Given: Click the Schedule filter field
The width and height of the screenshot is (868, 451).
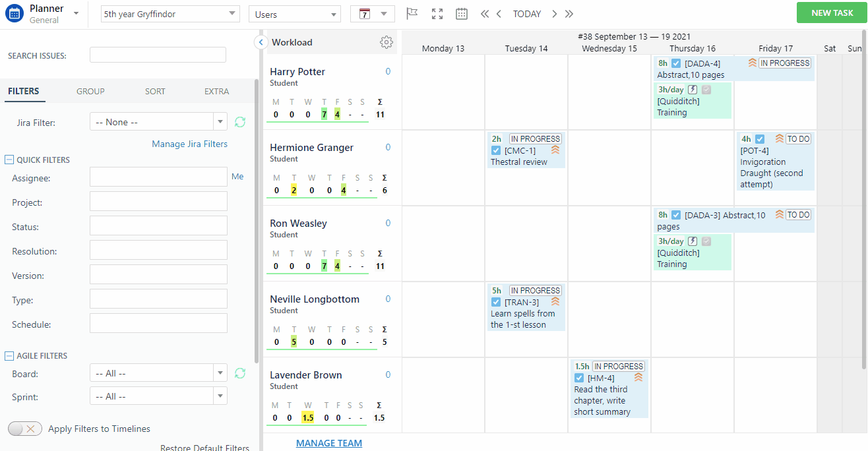Looking at the screenshot, I should click(158, 323).
